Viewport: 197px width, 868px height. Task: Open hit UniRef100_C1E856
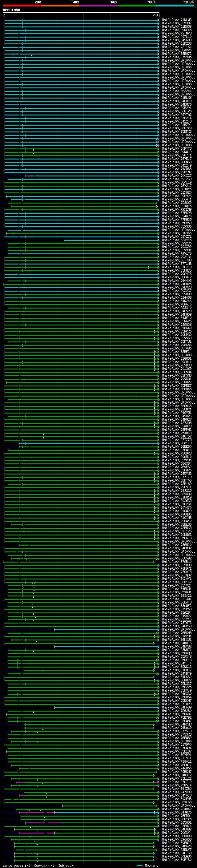[x=177, y=26]
